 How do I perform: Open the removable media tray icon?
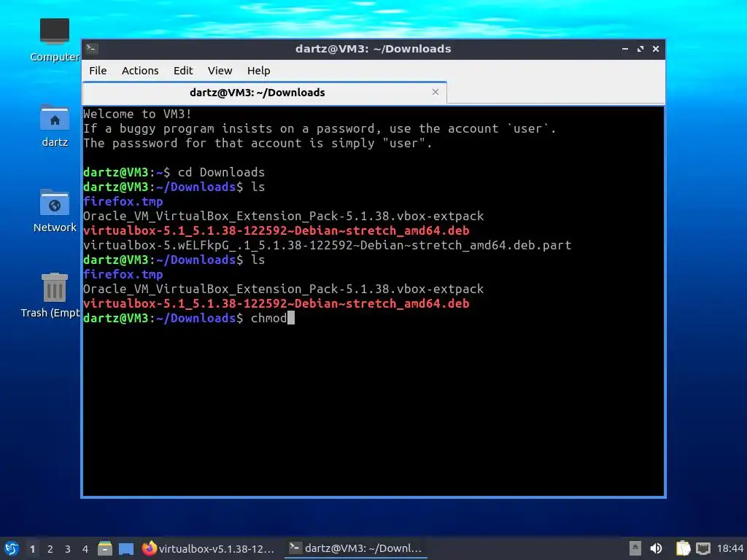[x=635, y=548]
